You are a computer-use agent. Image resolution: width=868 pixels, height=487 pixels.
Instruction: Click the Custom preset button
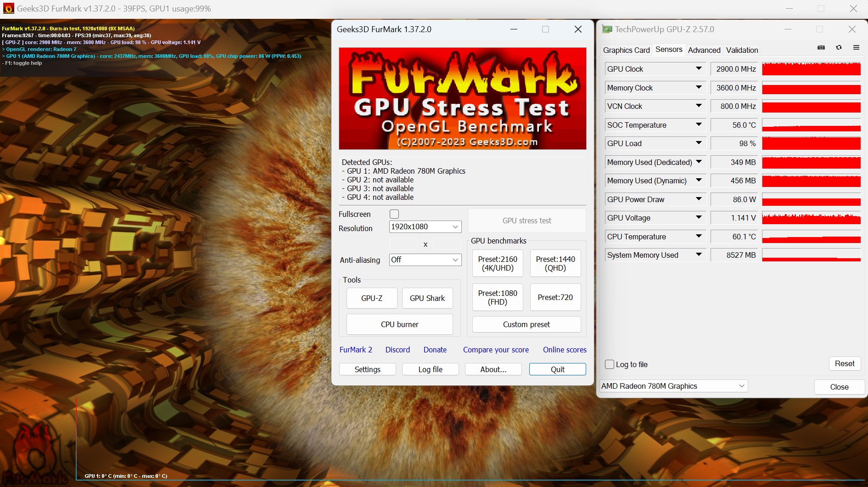(526, 324)
